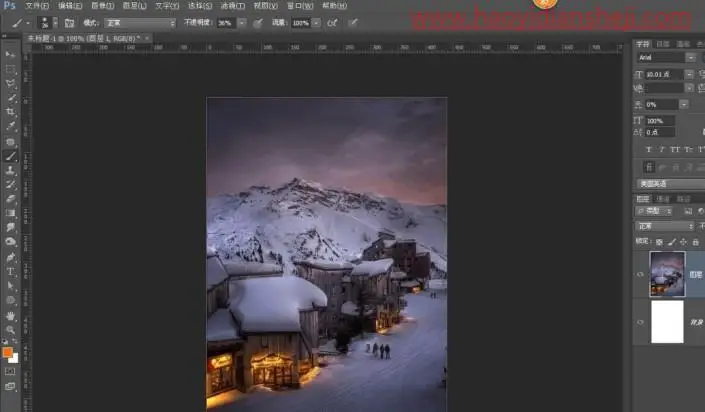Click the white background layer thumbnail

tap(667, 322)
